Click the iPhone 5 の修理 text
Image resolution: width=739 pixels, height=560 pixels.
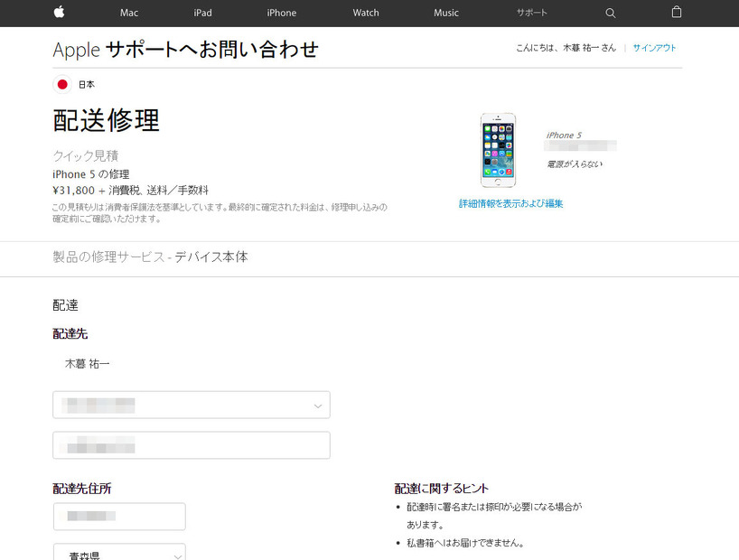pyautogui.click(x=91, y=174)
